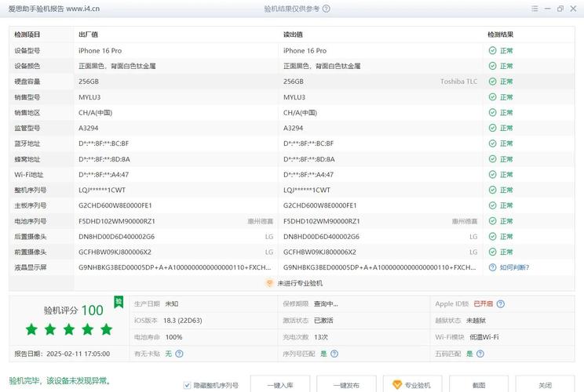The image size is (584, 392).
Task: Click the green 验 badge beside score
Action: 119,302
